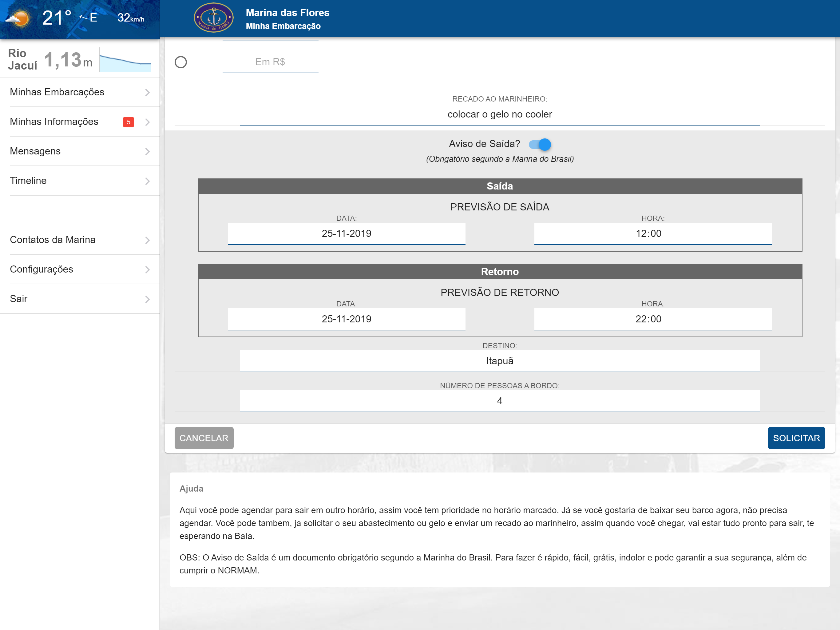840x630 pixels.
Task: Click the Mensagens chevron arrow
Action: tap(147, 152)
